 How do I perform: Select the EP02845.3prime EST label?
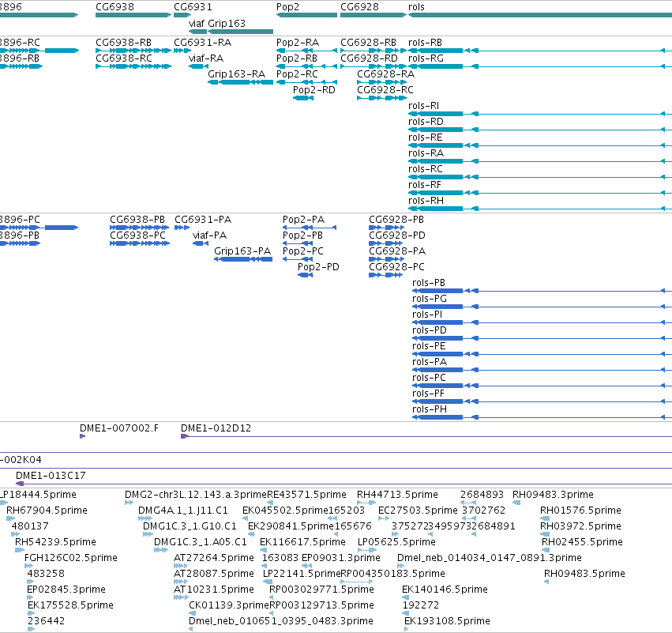coord(66,590)
